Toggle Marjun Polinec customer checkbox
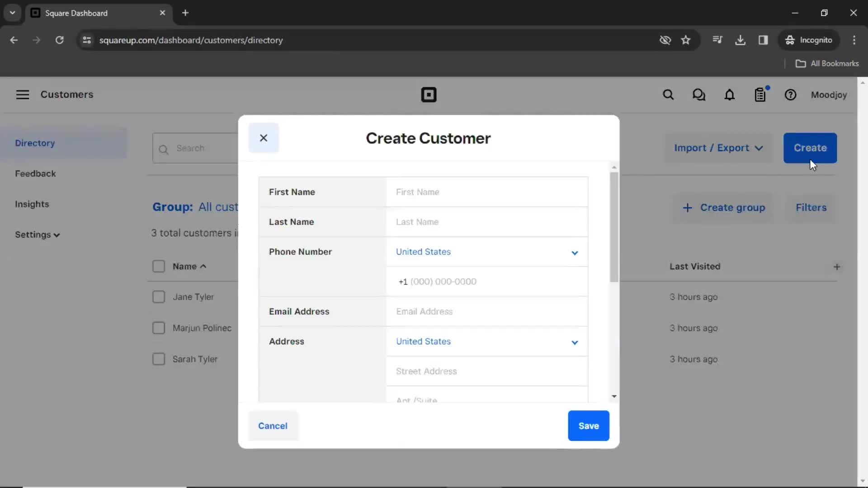The height and width of the screenshot is (488, 868). click(159, 328)
